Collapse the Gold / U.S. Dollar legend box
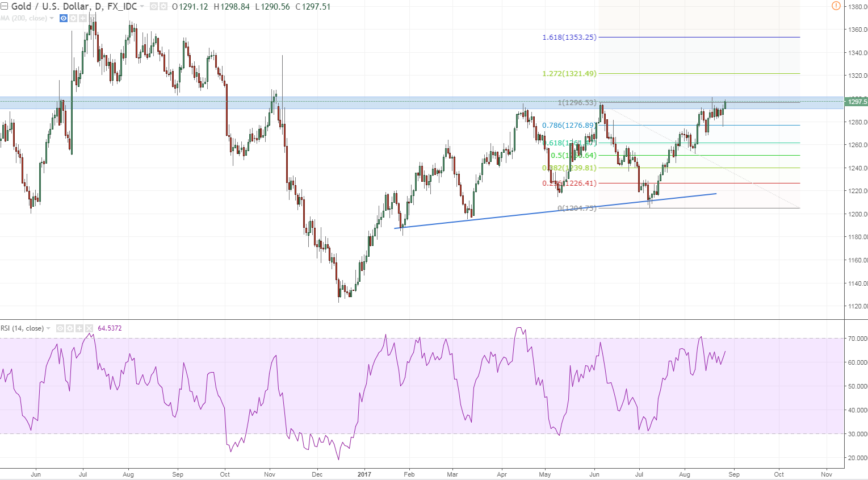Image resolution: width=868 pixels, height=480 pixels. point(4,6)
